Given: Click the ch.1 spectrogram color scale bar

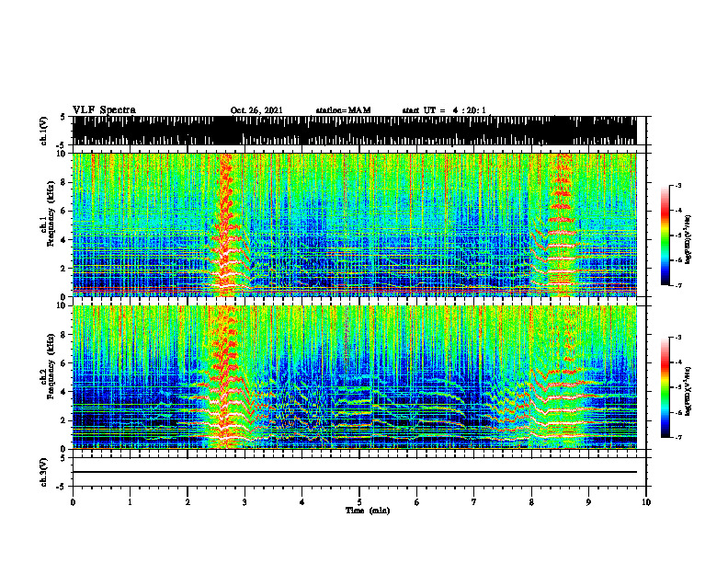Looking at the screenshot, I should (x=665, y=236).
